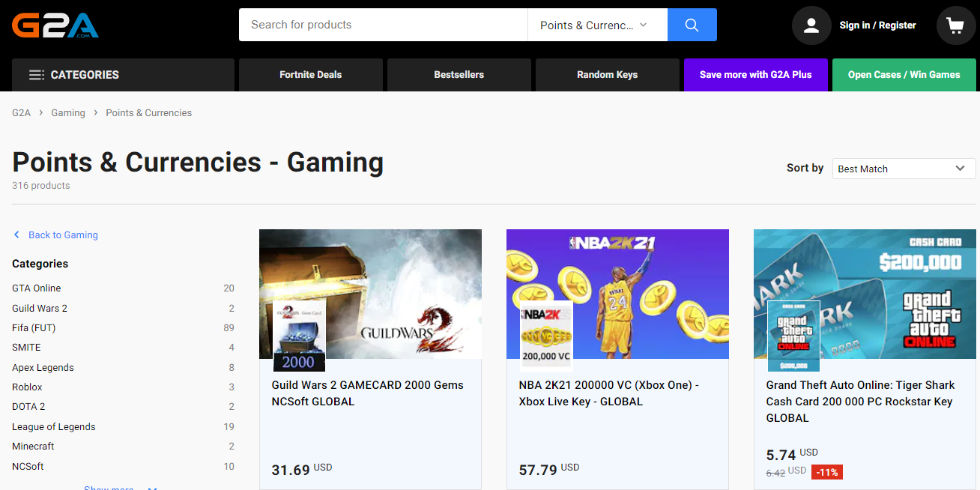Viewport: 980px width, 490px height.
Task: Filter by Guild Wars 2 category
Action: [123, 309]
